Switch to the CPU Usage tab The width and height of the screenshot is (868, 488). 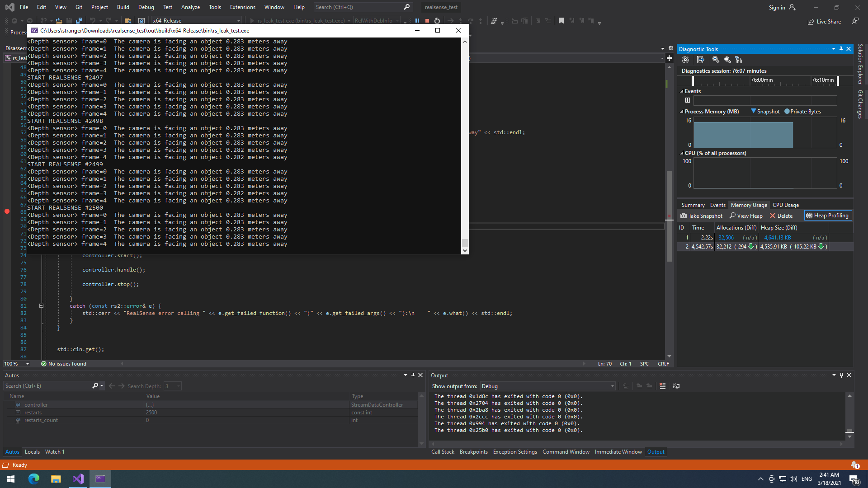point(785,205)
